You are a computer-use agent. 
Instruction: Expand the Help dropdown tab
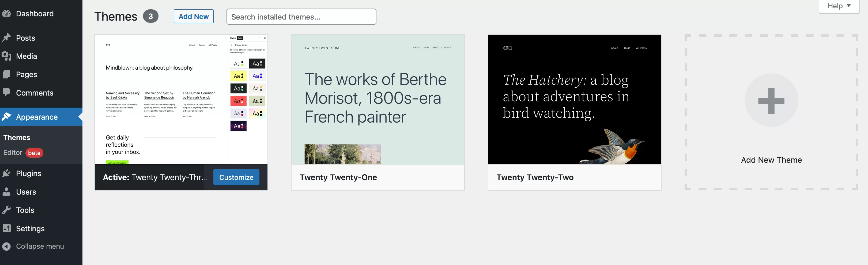(839, 6)
